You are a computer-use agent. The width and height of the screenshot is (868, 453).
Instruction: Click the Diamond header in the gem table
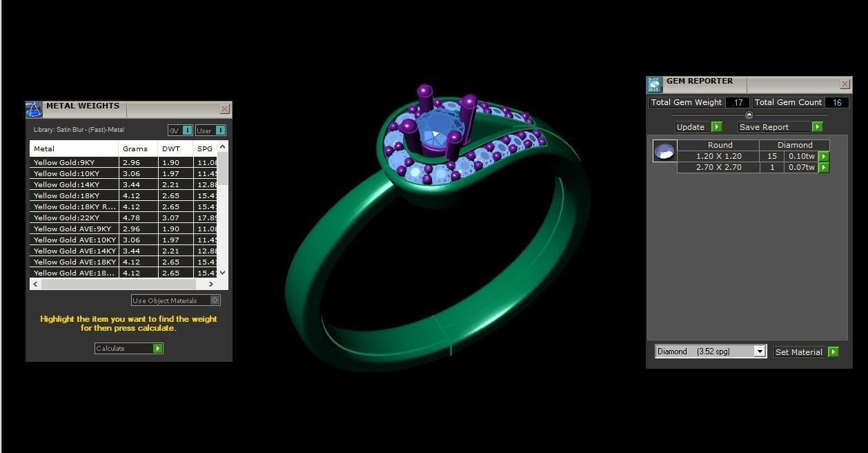pyautogui.click(x=795, y=145)
